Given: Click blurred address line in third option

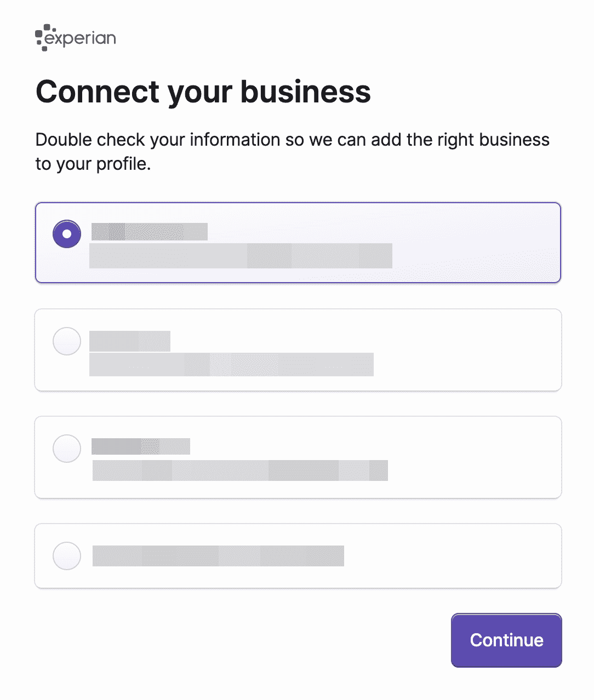Looking at the screenshot, I should tap(240, 471).
